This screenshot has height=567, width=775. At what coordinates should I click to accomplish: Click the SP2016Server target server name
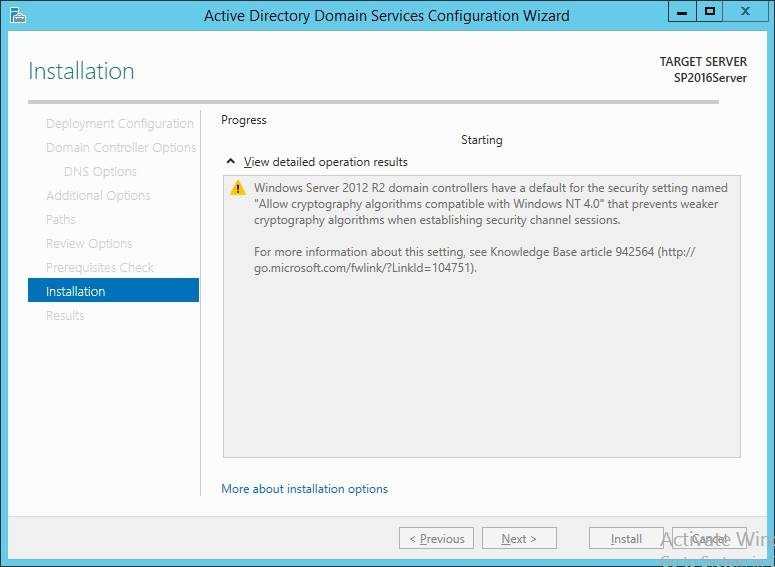(x=710, y=78)
